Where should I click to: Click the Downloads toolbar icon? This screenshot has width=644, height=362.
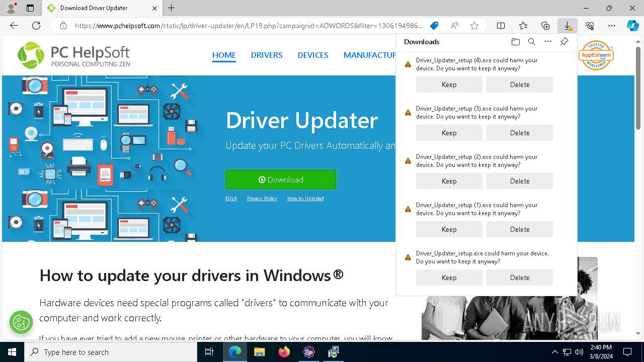pos(568,26)
